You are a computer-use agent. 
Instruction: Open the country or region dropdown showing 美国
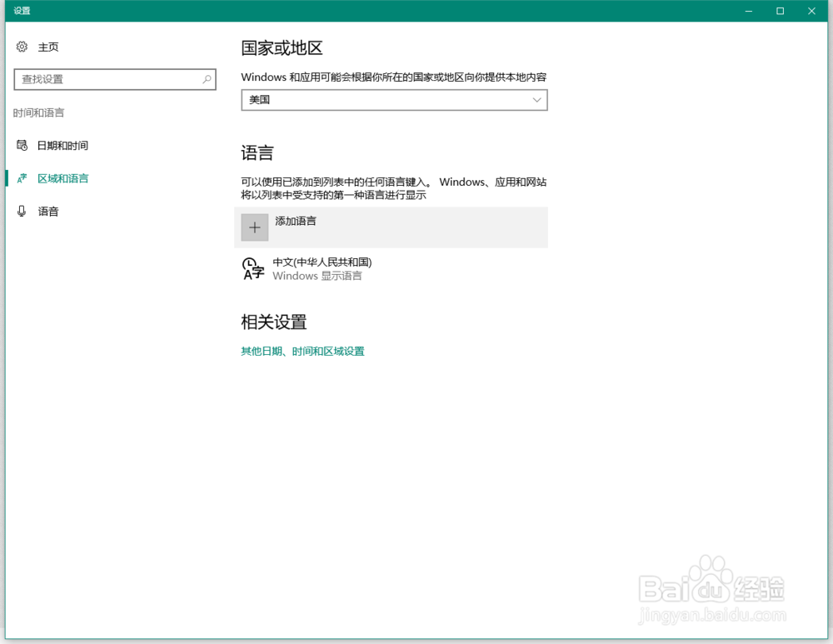pyautogui.click(x=394, y=99)
